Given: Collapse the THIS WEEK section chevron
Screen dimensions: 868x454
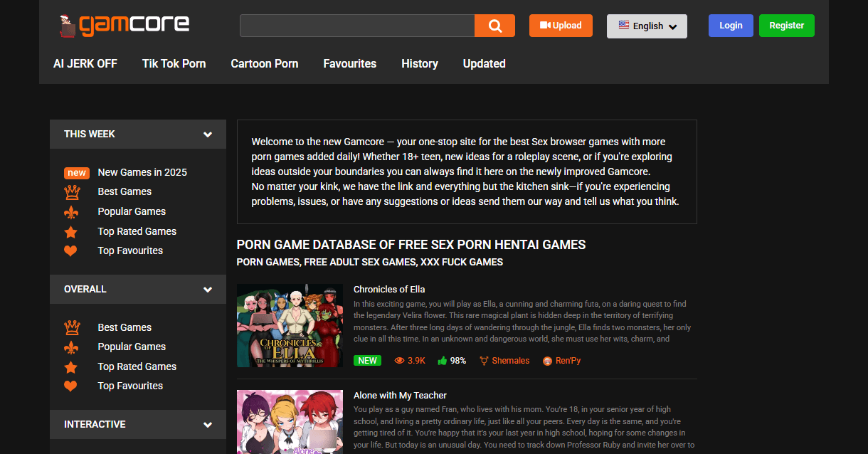Looking at the screenshot, I should [208, 134].
